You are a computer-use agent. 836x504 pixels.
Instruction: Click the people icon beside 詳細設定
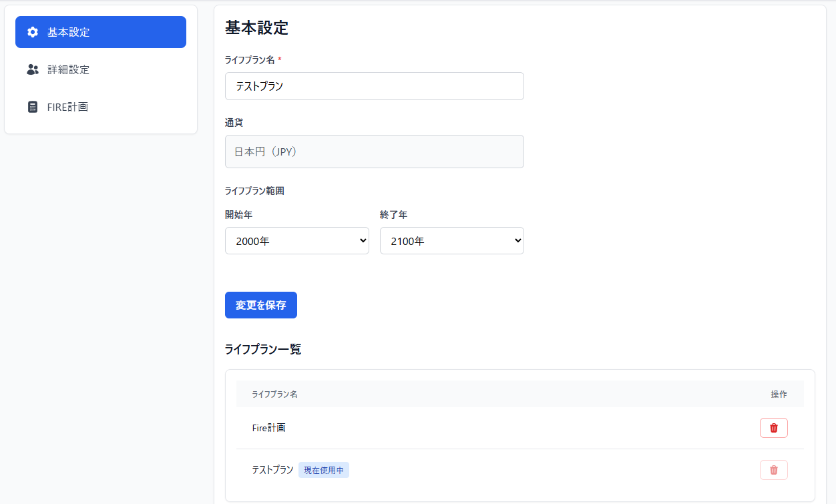(33, 69)
